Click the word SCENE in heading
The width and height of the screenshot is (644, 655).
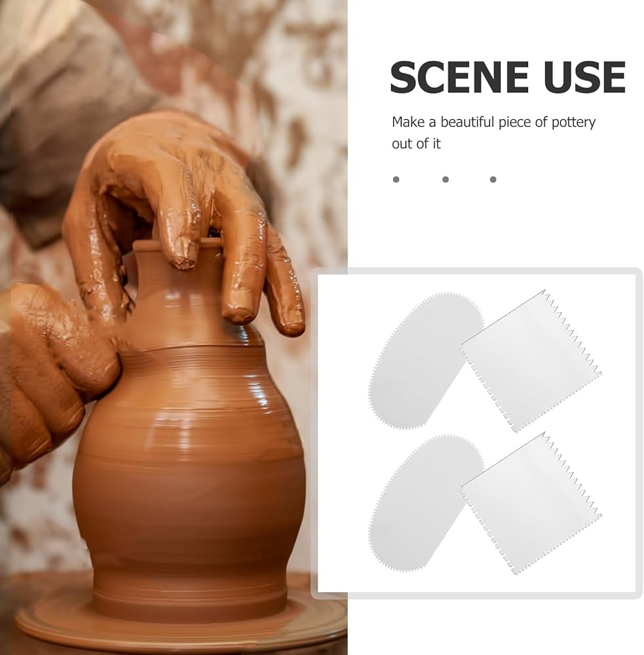pos(460,77)
